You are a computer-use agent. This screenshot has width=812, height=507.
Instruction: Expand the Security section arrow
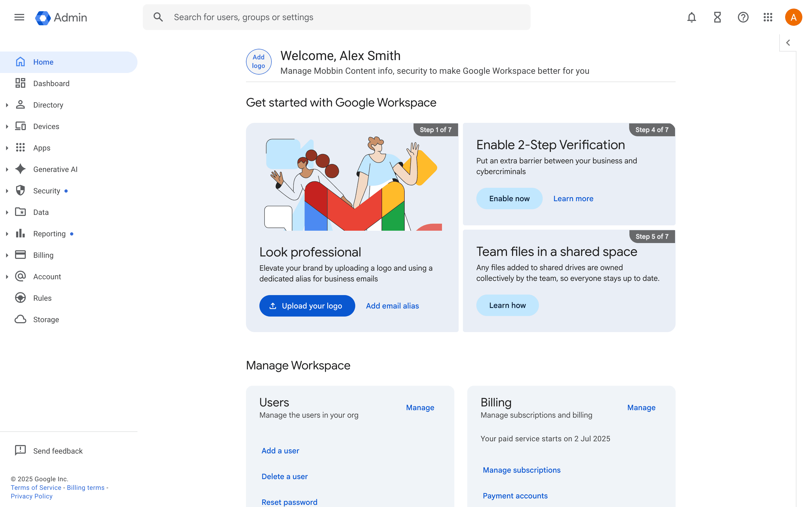click(x=7, y=191)
